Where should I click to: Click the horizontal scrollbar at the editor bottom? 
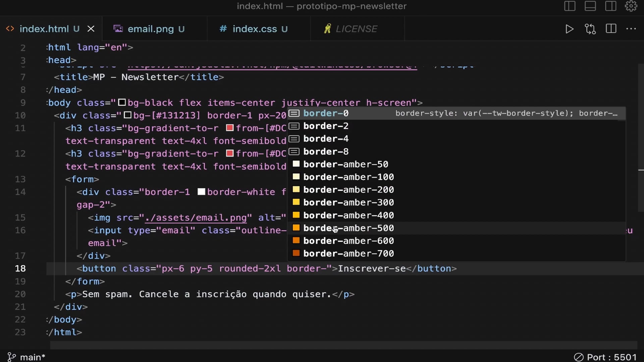344,345
